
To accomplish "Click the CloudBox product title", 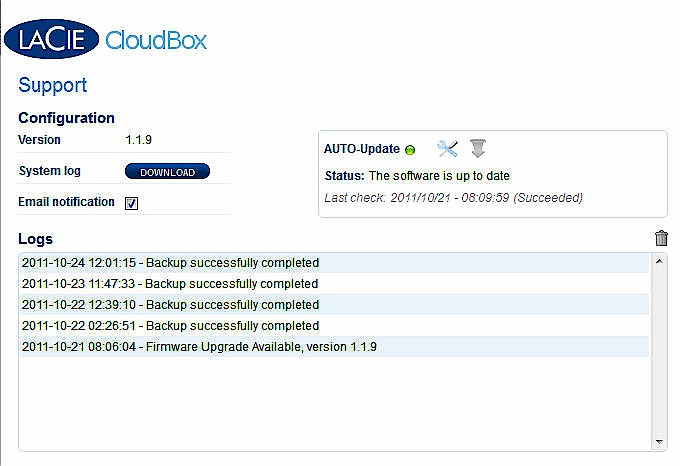I will [156, 40].
